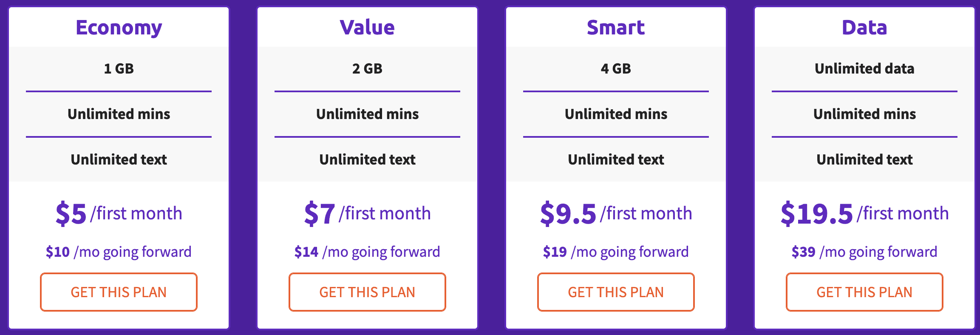This screenshot has height=335, width=980.
Task: Click Unlimited mins in the Smart column
Action: click(616, 114)
